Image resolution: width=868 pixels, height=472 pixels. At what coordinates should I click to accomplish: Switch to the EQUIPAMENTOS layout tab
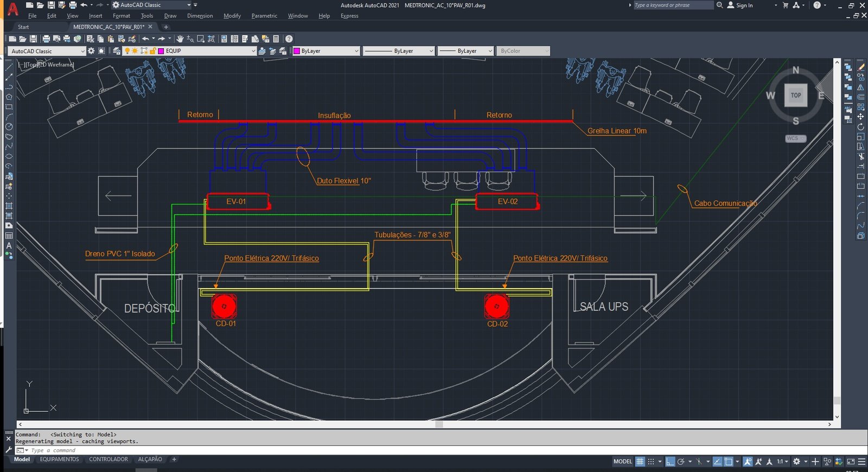pyautogui.click(x=59, y=460)
